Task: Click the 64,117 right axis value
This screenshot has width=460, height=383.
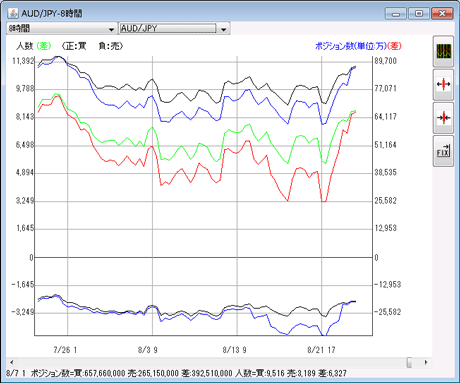Action: pos(386,116)
